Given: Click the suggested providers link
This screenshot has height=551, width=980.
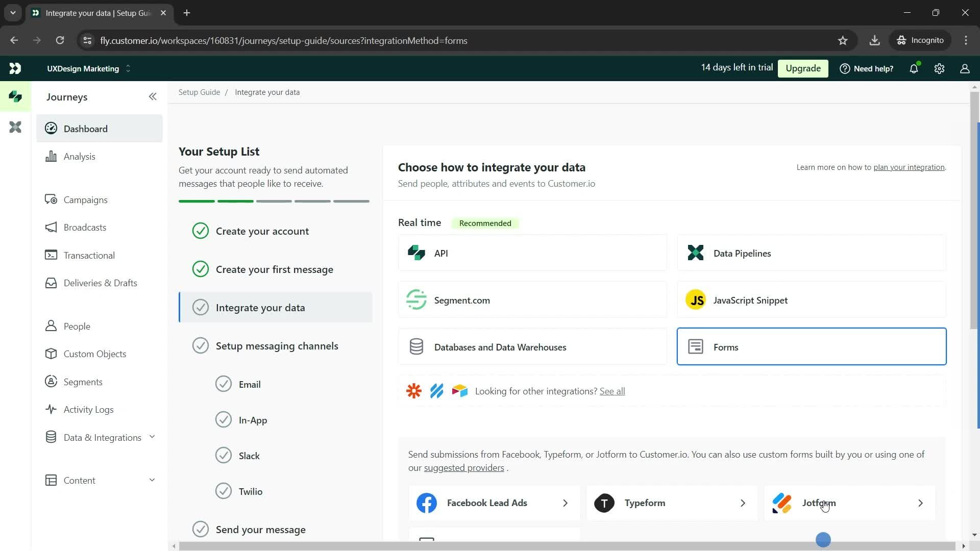Looking at the screenshot, I should [x=464, y=467].
